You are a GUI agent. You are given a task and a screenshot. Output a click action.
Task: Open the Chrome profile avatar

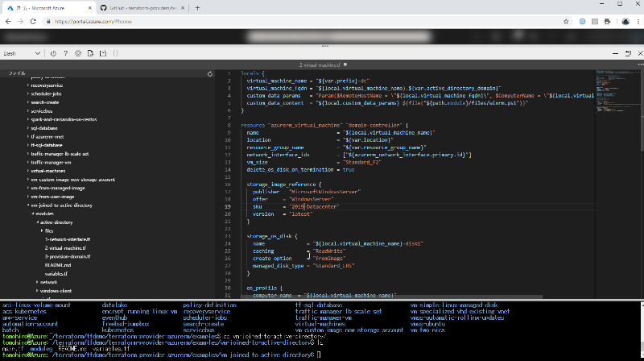point(625,22)
